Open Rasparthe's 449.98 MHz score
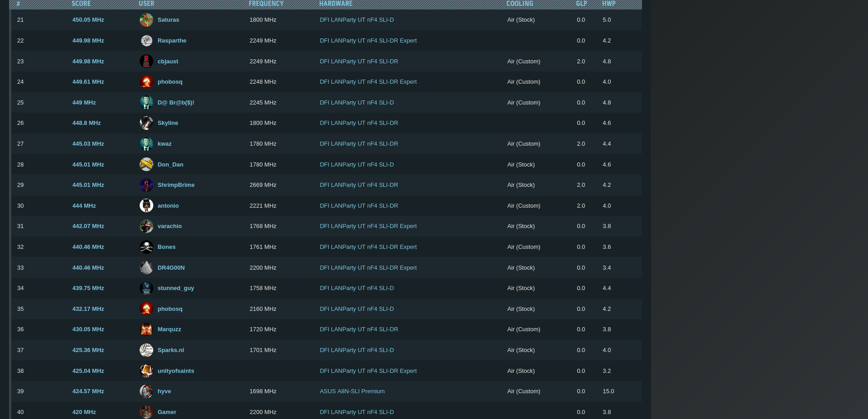 [x=88, y=41]
